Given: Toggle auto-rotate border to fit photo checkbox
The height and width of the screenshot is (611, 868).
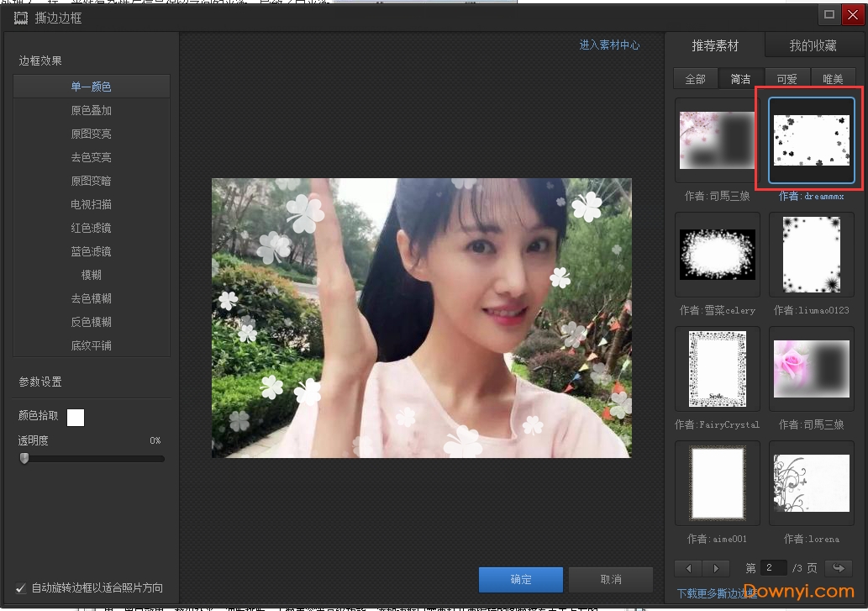Looking at the screenshot, I should (21, 588).
